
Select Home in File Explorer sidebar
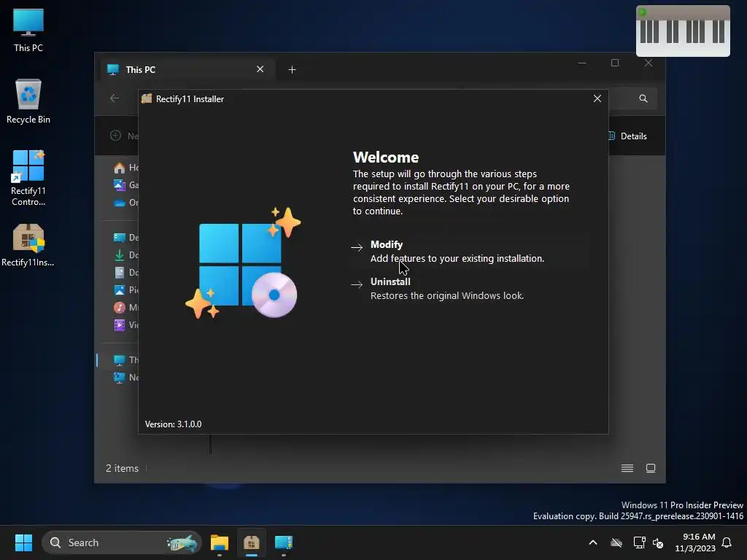(125, 168)
